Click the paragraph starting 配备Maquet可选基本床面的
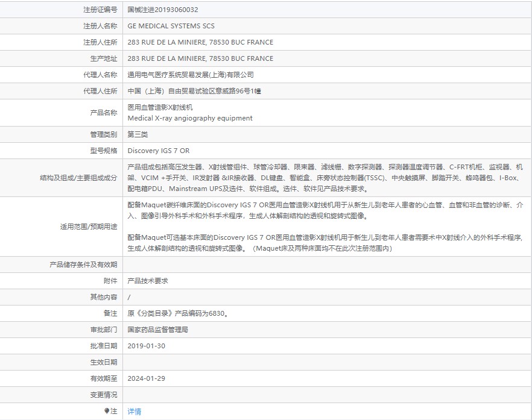Image resolution: width=532 pixels, height=420 pixels. 325,243
